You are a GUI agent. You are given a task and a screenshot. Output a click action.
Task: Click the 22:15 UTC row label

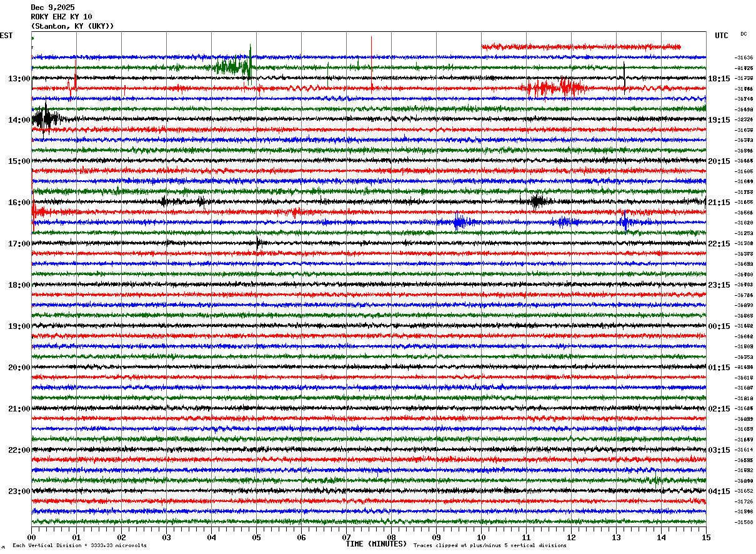[x=719, y=244]
